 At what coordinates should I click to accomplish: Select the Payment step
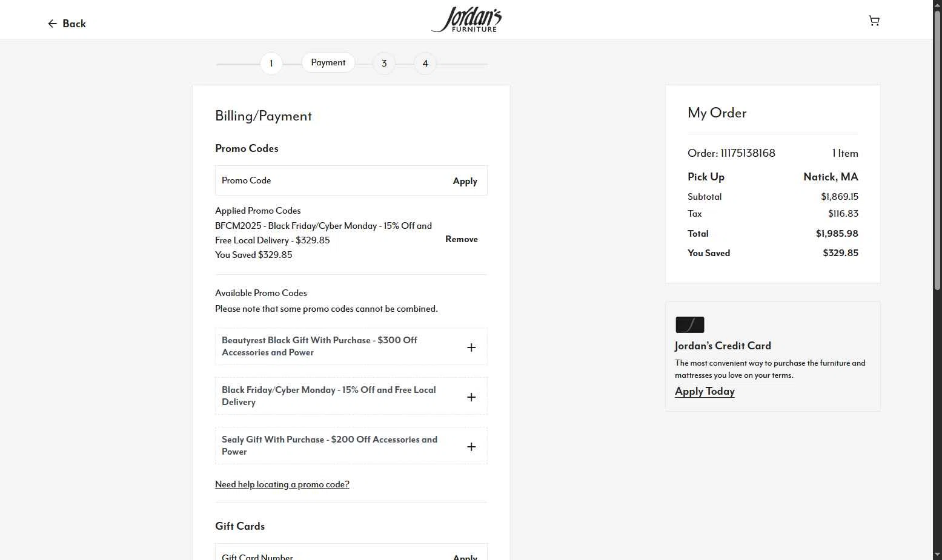click(x=328, y=62)
